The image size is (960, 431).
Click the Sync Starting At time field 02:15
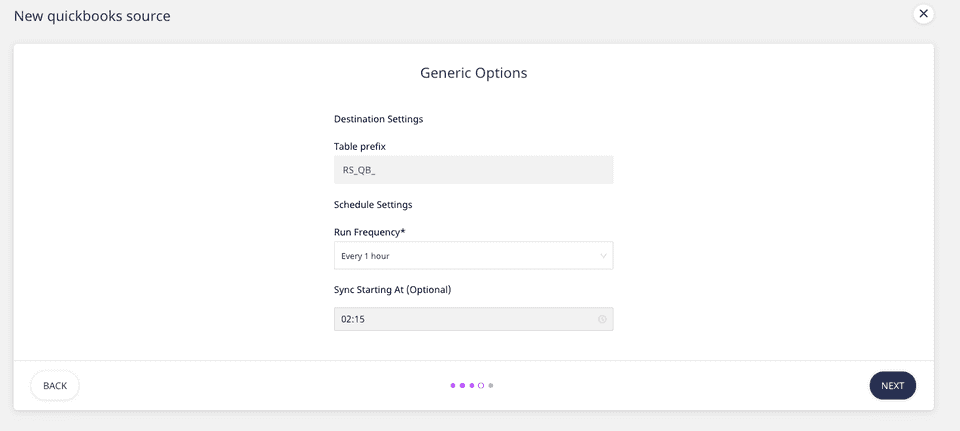click(x=465, y=319)
